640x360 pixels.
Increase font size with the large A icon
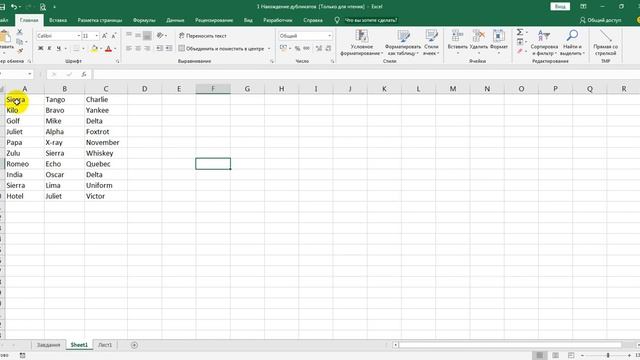[x=104, y=36]
